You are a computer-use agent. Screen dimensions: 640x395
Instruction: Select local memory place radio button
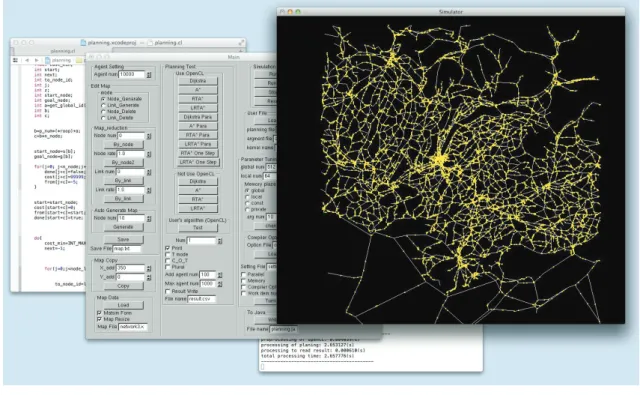pos(247,197)
